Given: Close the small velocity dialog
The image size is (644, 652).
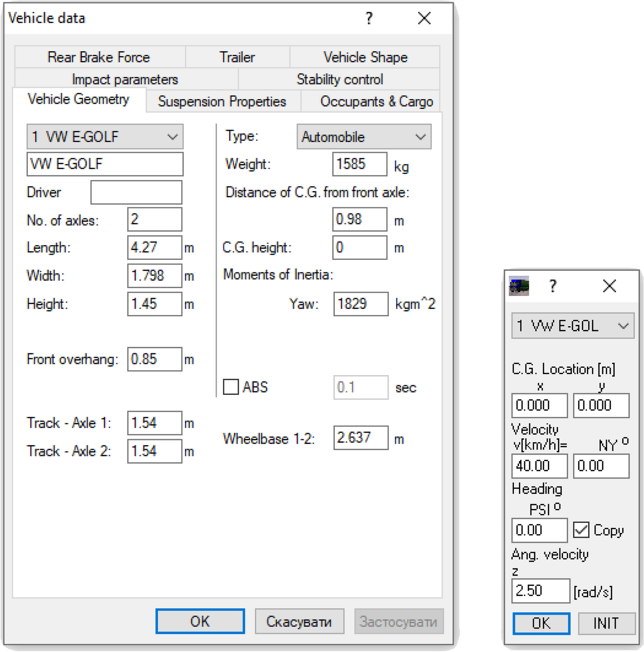Looking at the screenshot, I should click(x=609, y=286).
